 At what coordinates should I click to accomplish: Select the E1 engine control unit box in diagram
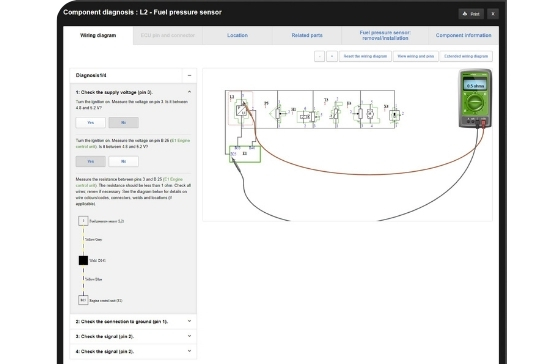[245, 154]
